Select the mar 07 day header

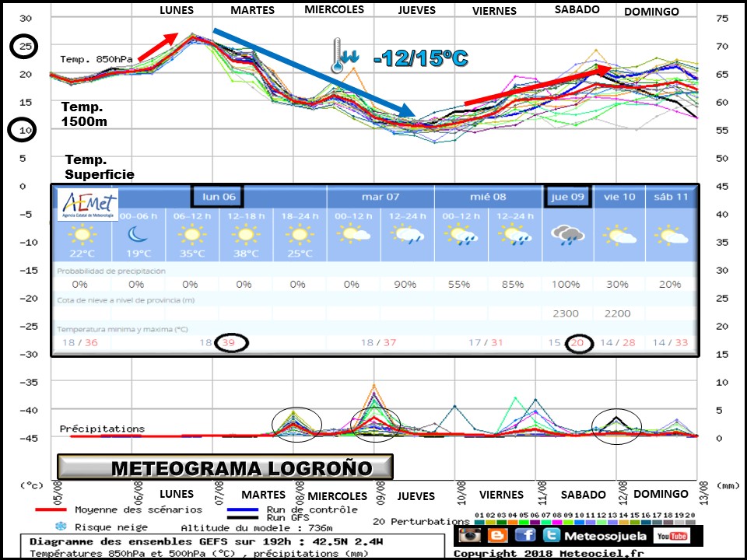[x=381, y=197]
